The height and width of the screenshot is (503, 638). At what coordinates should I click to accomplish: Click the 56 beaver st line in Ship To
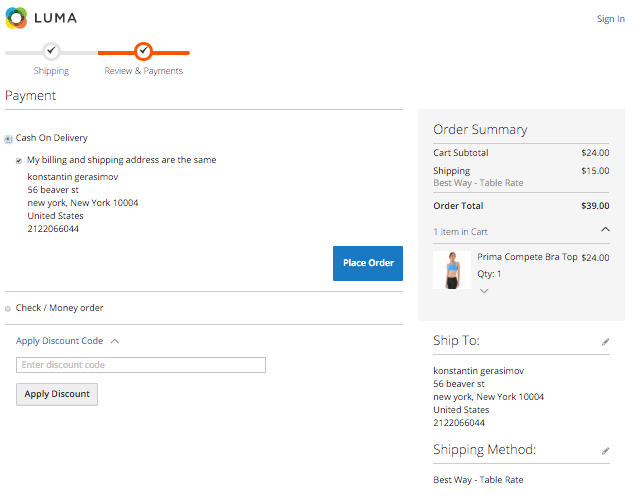tap(459, 384)
